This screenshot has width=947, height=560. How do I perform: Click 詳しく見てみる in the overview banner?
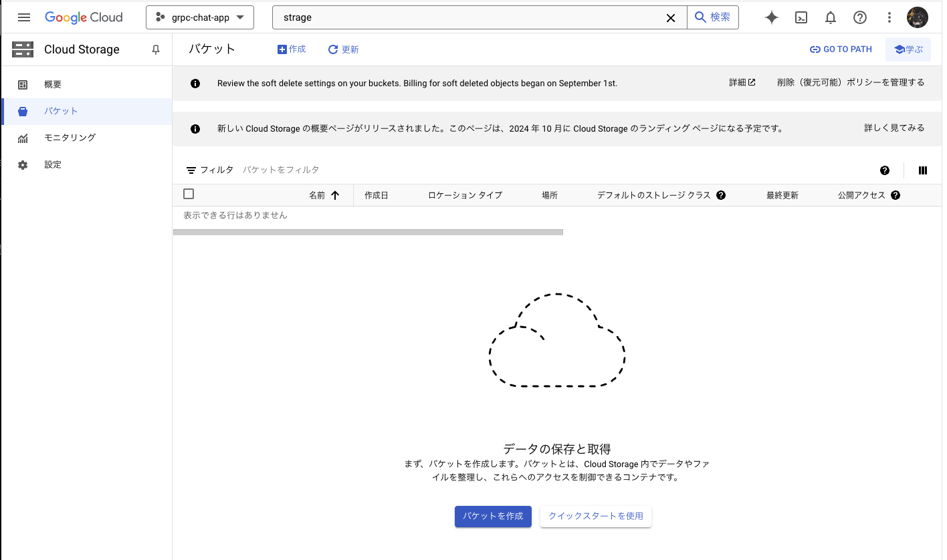[894, 128]
